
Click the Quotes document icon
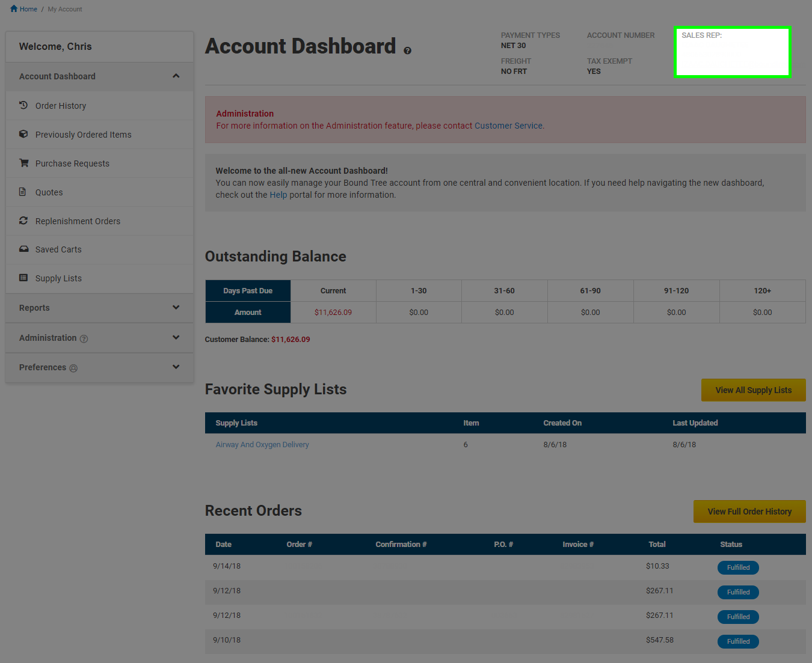[x=23, y=192]
